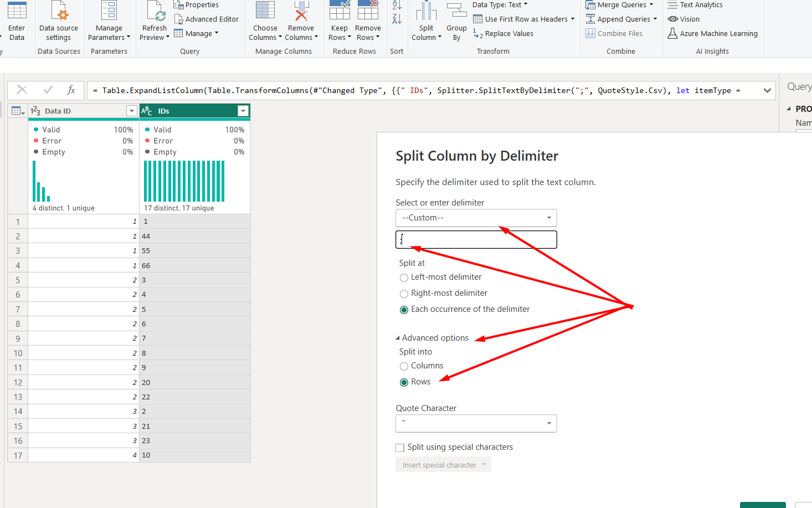Cancel the formula with the X icon
This screenshot has width=812, height=508.
point(22,90)
